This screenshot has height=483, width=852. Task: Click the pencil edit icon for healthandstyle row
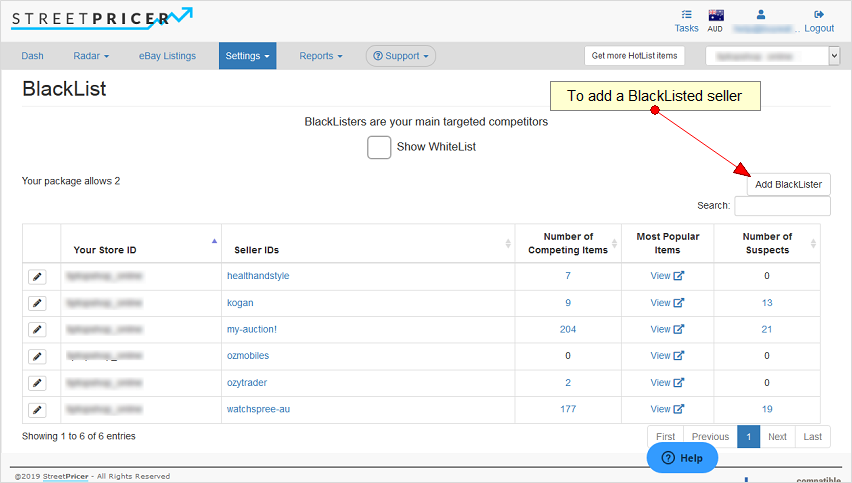pyautogui.click(x=37, y=276)
